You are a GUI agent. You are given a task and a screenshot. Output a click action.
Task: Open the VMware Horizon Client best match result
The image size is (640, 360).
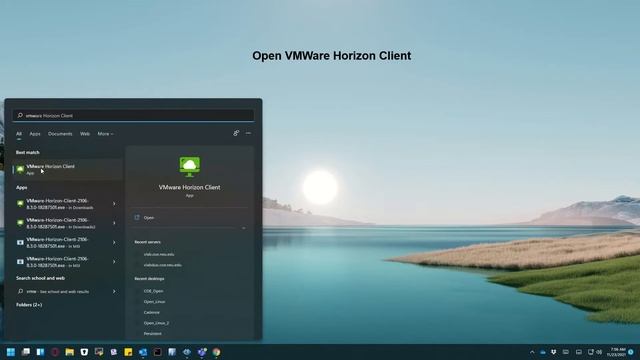click(67, 169)
